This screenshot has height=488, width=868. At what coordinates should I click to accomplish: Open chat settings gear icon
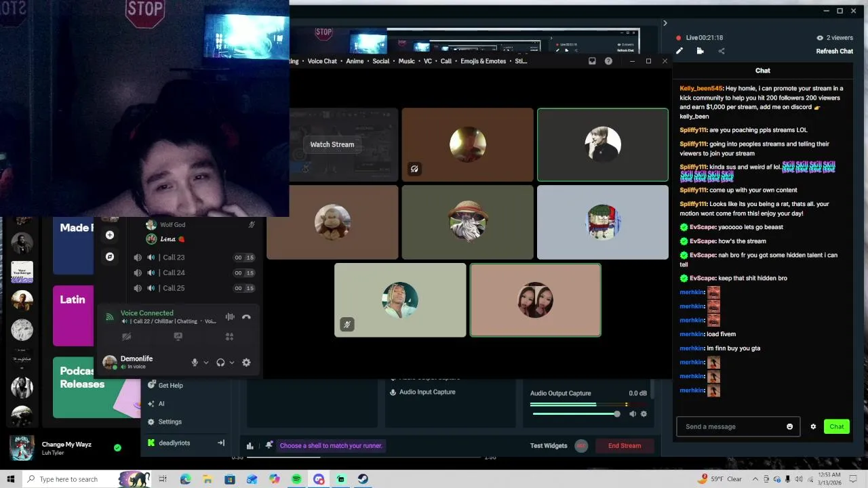[x=813, y=426]
